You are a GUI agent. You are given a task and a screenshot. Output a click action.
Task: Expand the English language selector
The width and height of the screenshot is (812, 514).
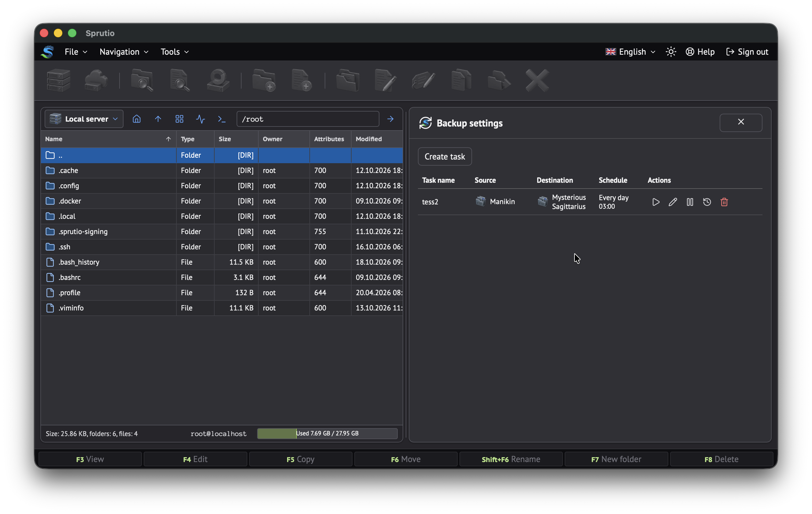point(630,52)
